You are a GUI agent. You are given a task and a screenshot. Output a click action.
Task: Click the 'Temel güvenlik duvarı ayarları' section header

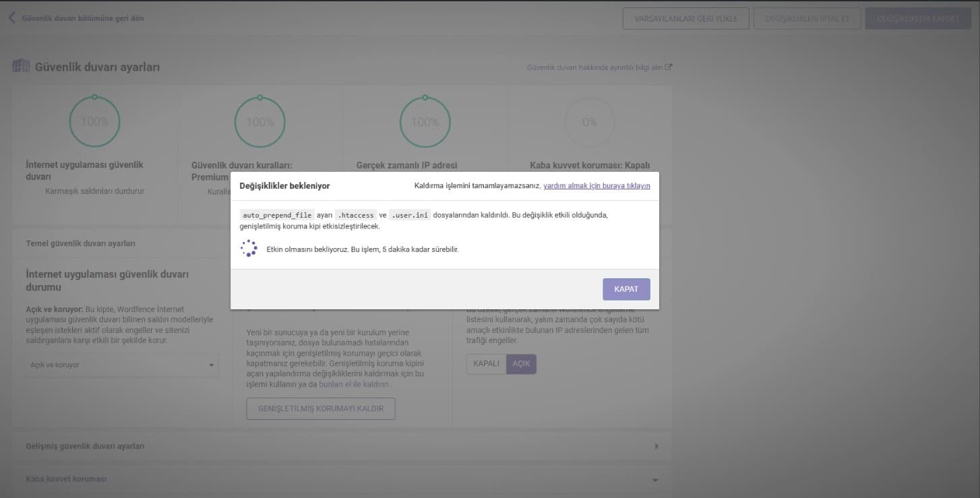(81, 243)
